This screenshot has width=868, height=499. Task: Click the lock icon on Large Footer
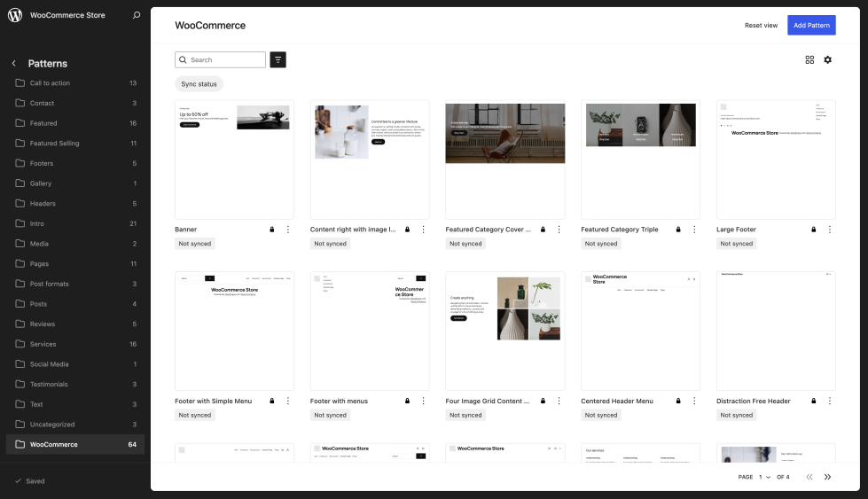coord(813,229)
